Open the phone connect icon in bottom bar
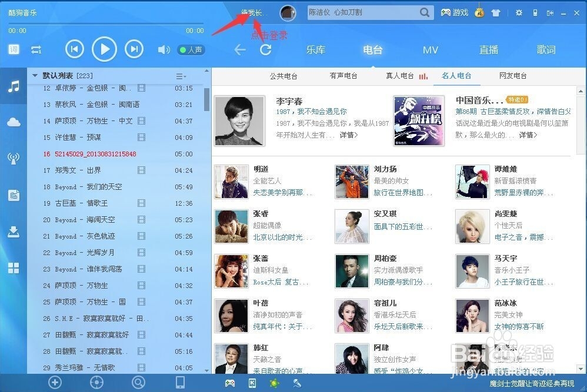The width and height of the screenshot is (587, 392). tap(180, 382)
